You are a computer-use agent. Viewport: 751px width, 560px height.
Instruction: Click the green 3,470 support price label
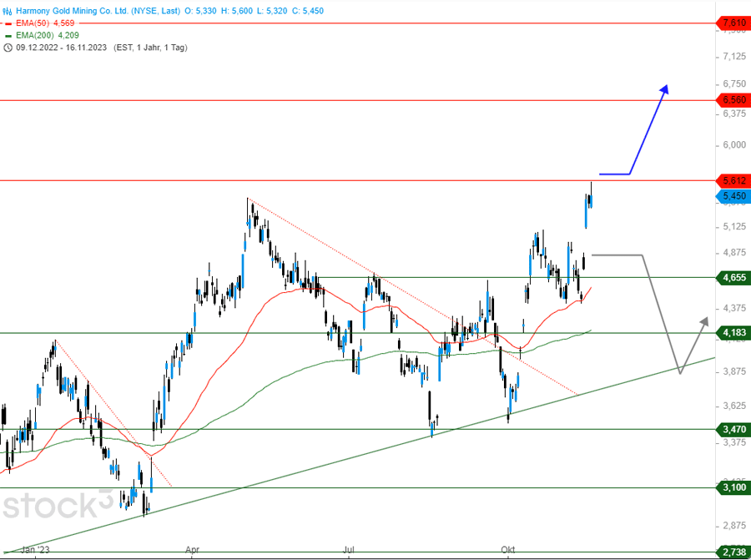(x=733, y=429)
